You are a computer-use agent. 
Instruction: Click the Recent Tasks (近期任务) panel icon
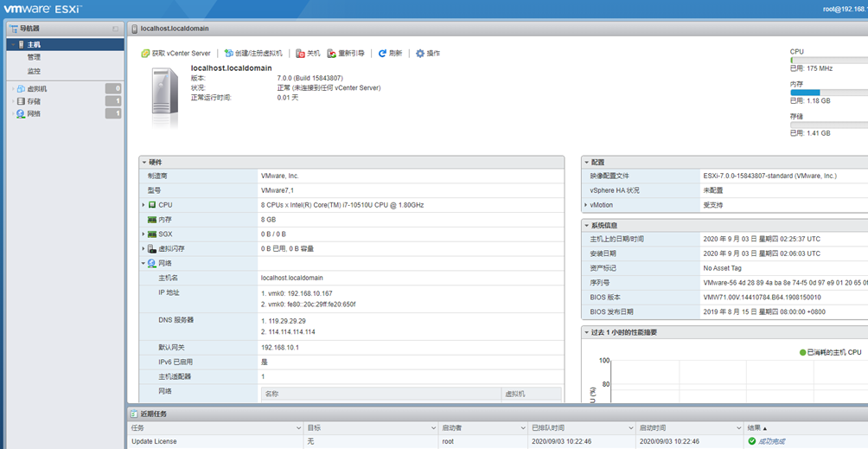coord(135,414)
